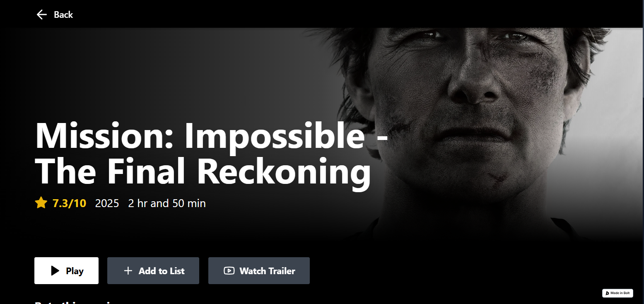Image resolution: width=644 pixels, height=304 pixels.
Task: Click the black play triangle icon
Action: (x=55, y=271)
